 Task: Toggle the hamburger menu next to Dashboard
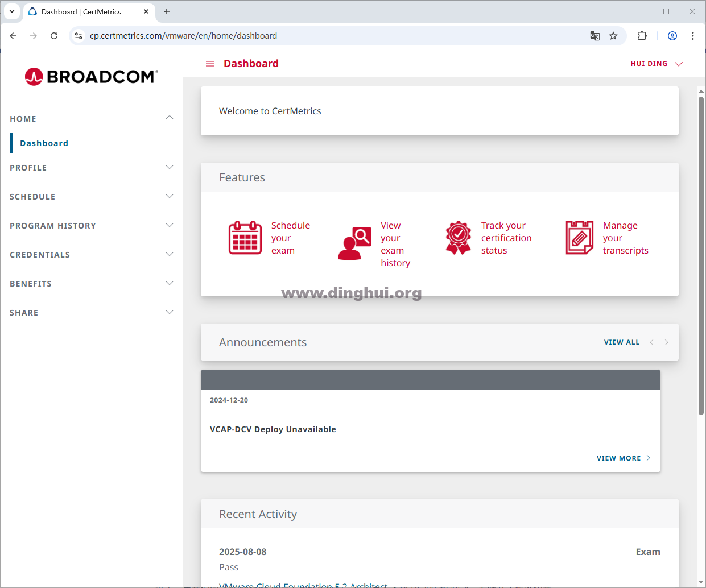pyautogui.click(x=210, y=64)
